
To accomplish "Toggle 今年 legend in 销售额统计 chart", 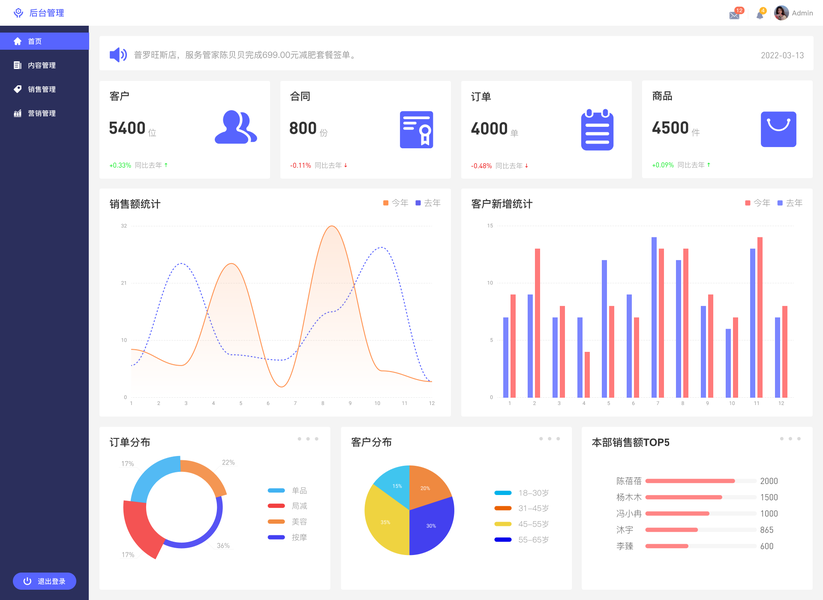I will (x=395, y=203).
